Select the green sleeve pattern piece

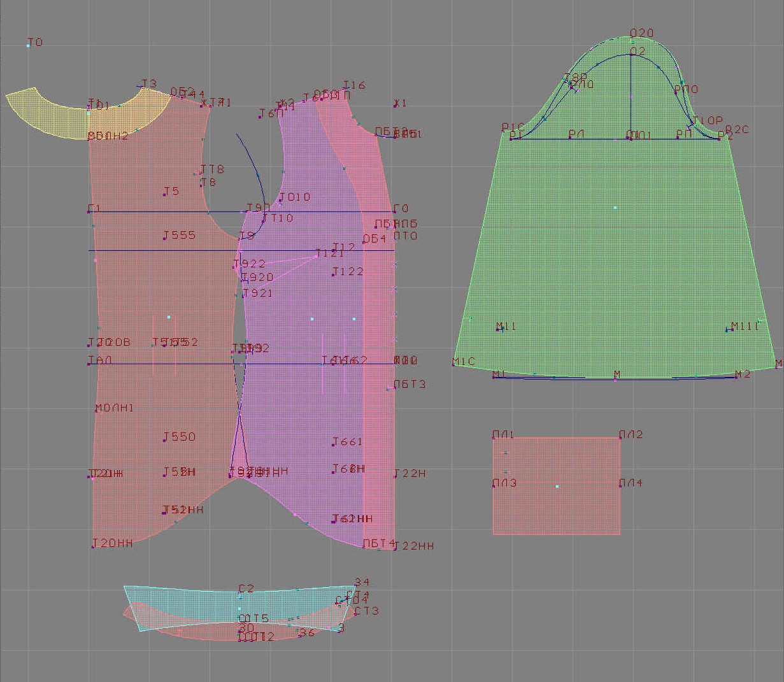(615, 255)
